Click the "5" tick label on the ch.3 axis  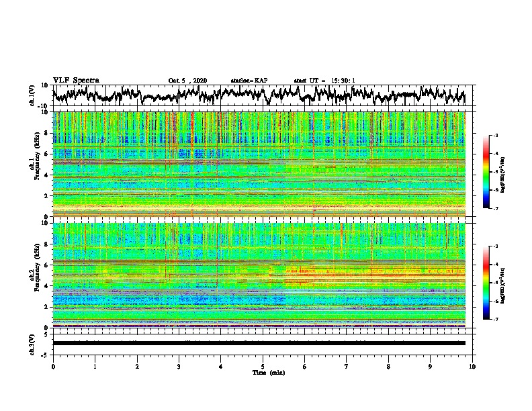(46, 335)
